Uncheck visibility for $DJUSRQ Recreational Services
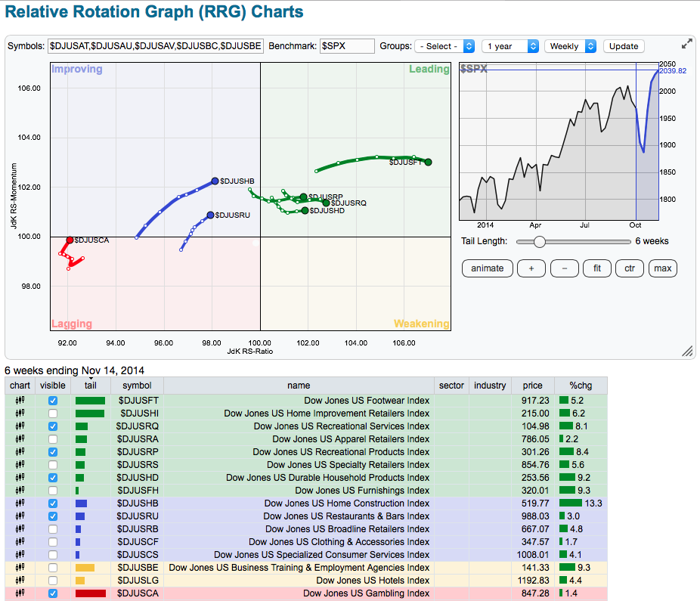The height and width of the screenshot is (601, 700). coord(52,426)
